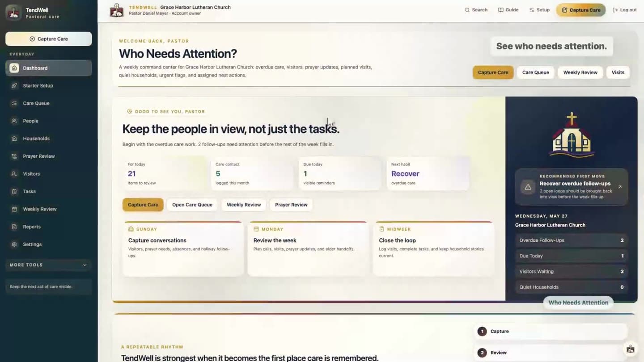This screenshot has height=362, width=644.
Task: Open the Due Today row in dark panel
Action: click(x=572, y=256)
